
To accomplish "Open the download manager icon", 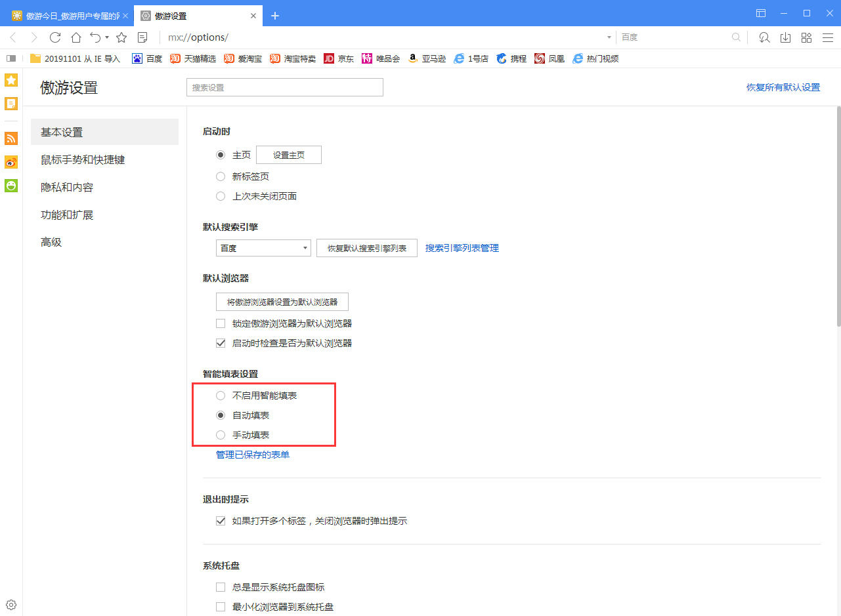I will [785, 37].
